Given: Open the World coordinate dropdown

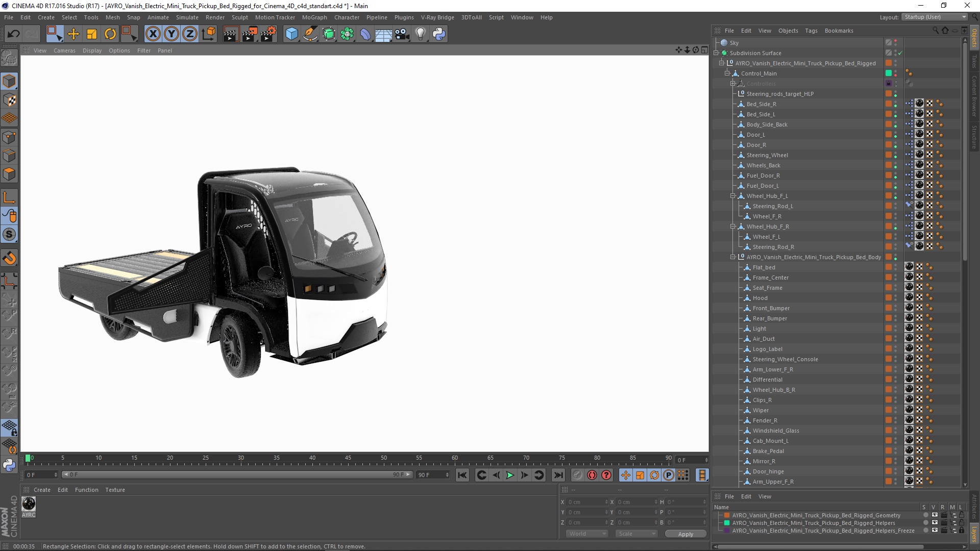Looking at the screenshot, I should click(586, 534).
